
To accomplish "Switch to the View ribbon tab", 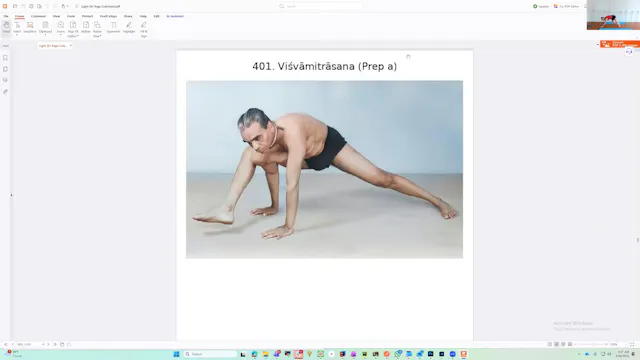I will coord(56,16).
